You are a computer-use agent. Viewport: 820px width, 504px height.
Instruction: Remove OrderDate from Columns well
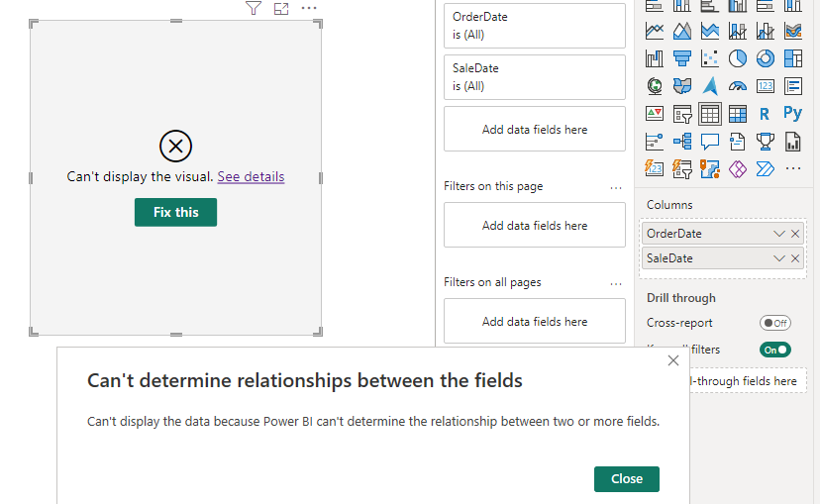point(795,234)
